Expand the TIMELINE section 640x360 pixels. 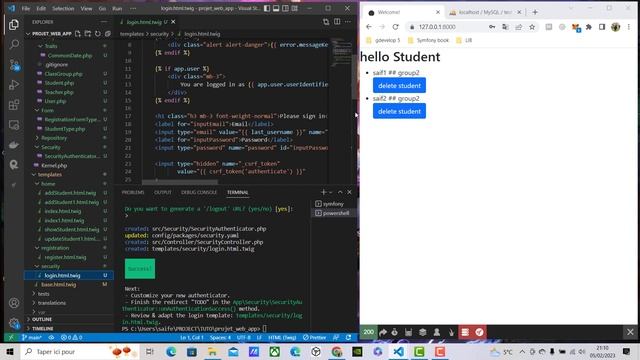[42, 328]
